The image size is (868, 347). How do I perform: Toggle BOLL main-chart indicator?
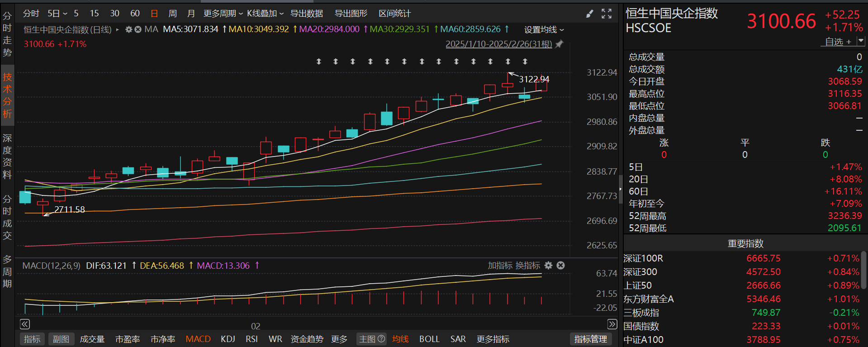click(429, 339)
